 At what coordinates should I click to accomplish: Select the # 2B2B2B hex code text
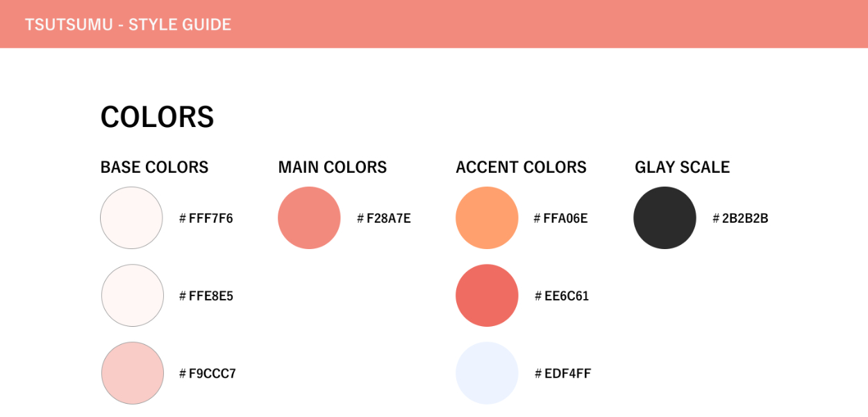(740, 219)
